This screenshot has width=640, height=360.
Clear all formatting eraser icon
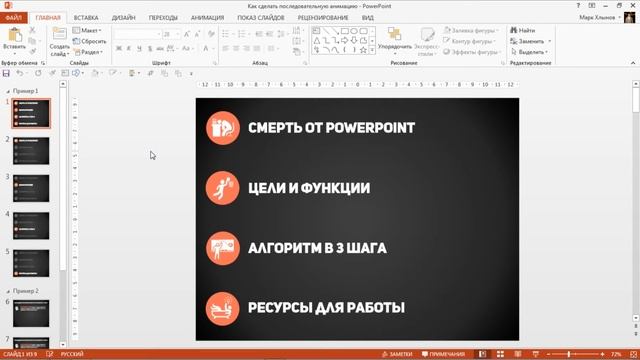(211, 34)
